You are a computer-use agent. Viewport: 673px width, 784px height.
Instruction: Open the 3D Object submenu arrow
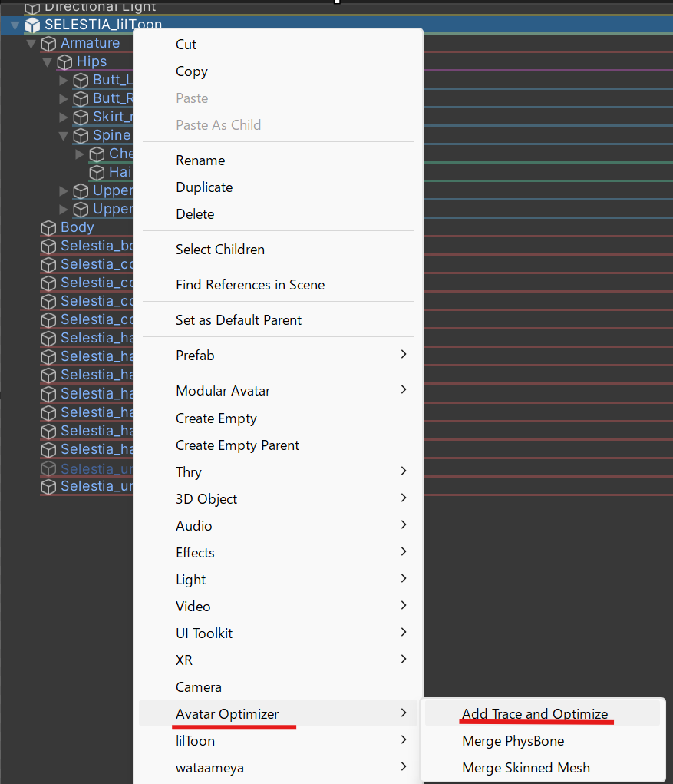click(x=404, y=498)
